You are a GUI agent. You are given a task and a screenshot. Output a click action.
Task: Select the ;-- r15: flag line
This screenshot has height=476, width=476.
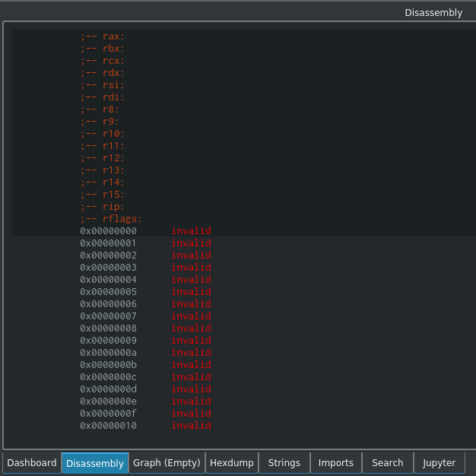(x=103, y=195)
